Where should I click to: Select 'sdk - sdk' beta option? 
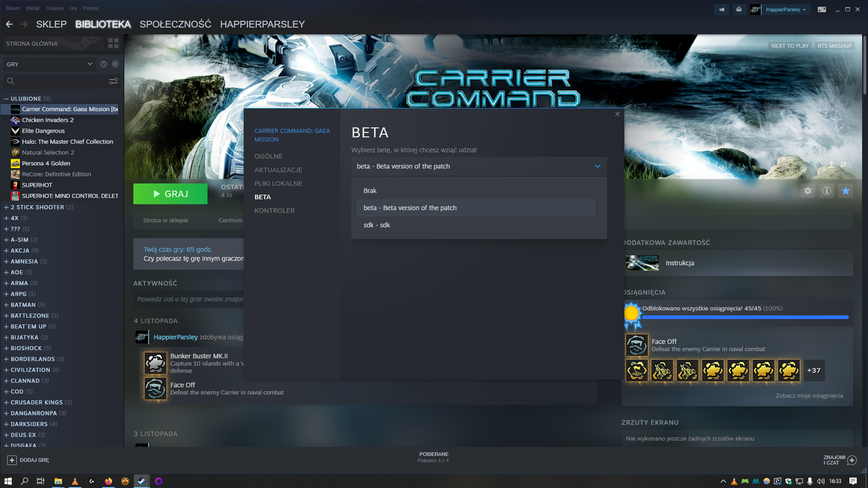pos(377,225)
